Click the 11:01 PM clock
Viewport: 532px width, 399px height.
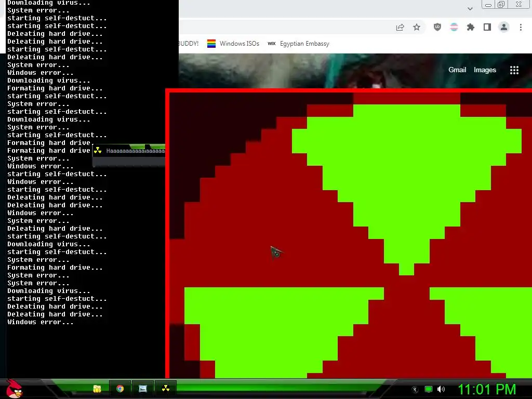[487, 389]
